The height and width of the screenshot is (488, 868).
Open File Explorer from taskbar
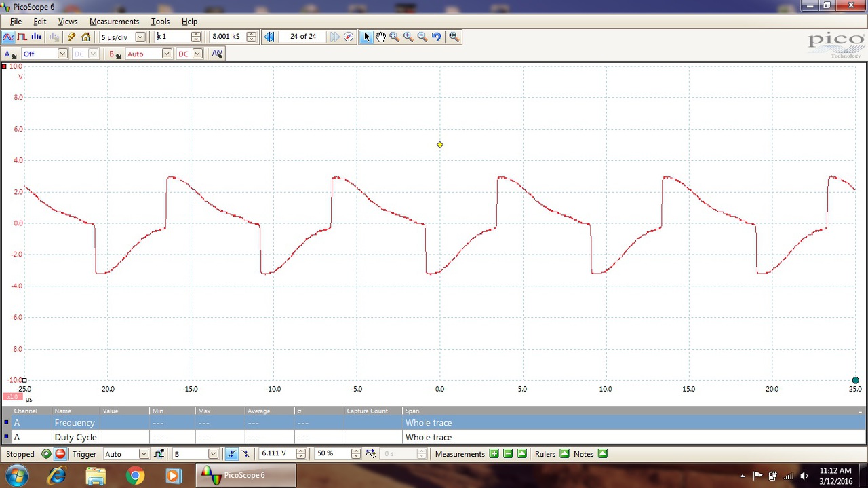pos(96,476)
